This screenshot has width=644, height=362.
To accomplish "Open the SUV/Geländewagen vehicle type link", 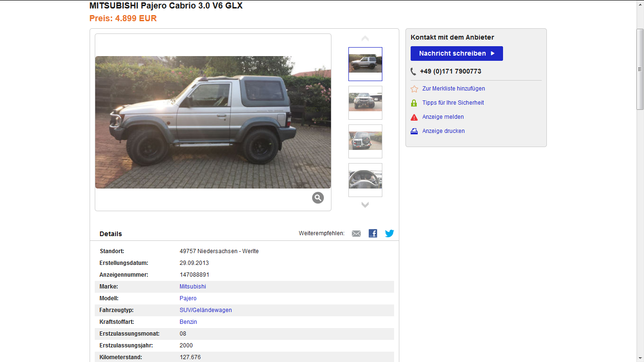I will (206, 310).
